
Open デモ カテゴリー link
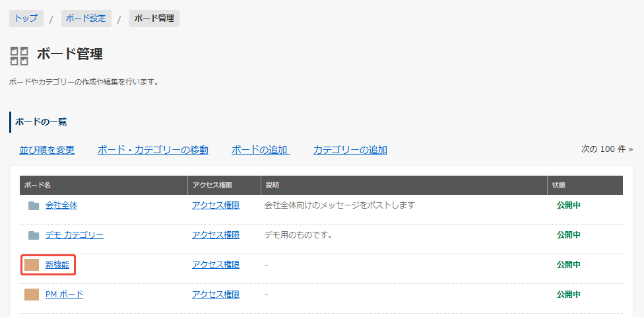click(x=75, y=235)
